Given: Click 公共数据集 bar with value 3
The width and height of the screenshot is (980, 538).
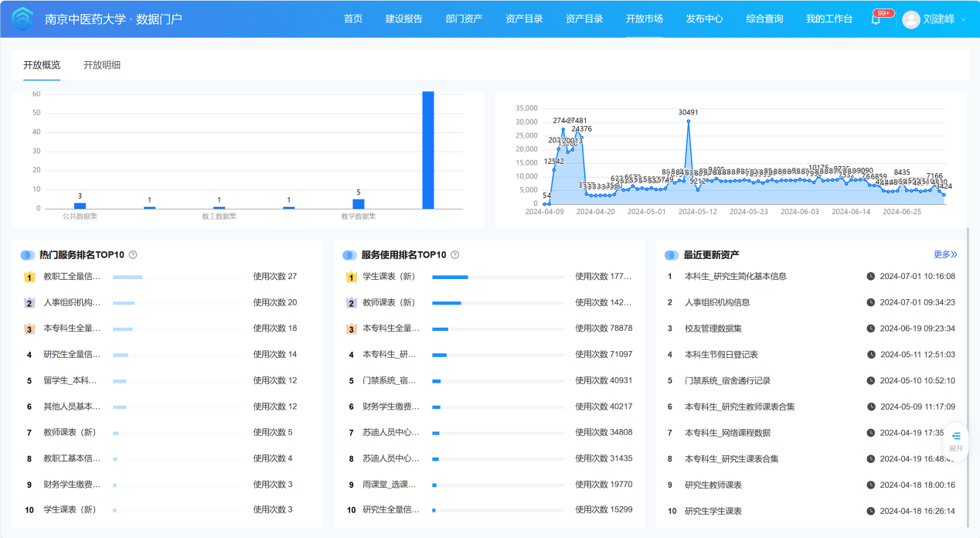Looking at the screenshot, I should (80, 206).
